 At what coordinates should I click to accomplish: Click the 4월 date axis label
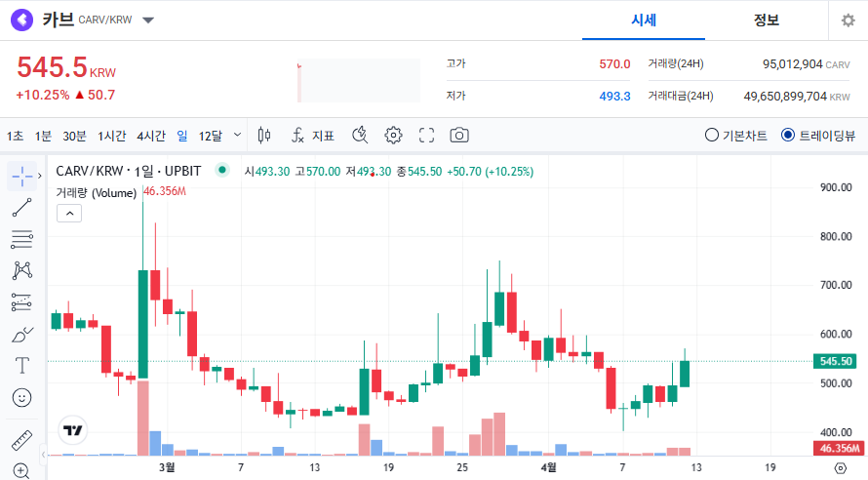pos(548,468)
